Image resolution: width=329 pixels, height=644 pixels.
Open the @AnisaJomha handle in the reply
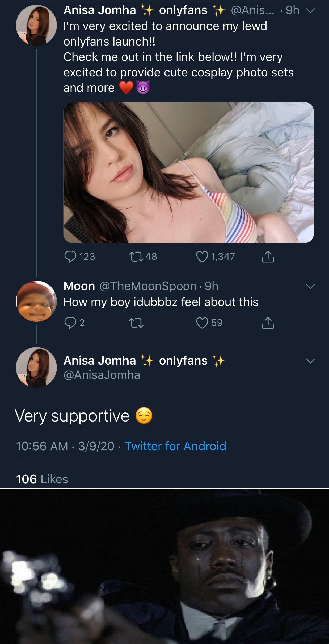102,375
